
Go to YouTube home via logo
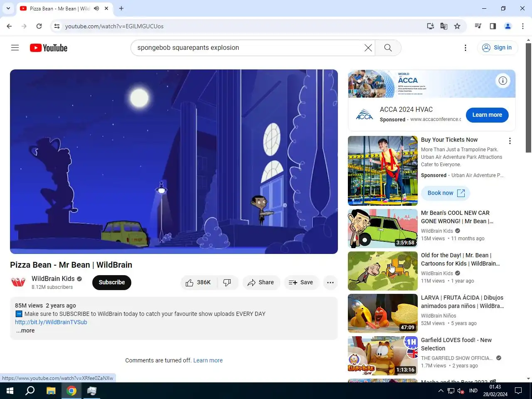click(49, 48)
